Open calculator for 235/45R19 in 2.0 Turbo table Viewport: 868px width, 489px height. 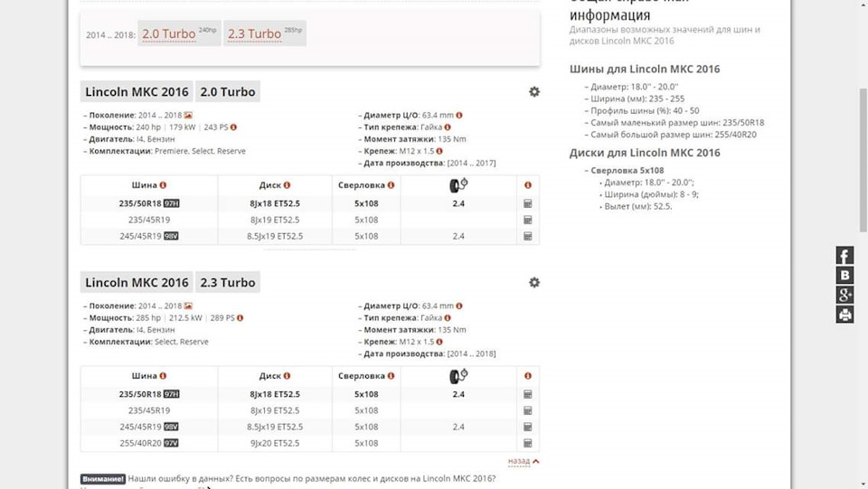pyautogui.click(x=527, y=220)
